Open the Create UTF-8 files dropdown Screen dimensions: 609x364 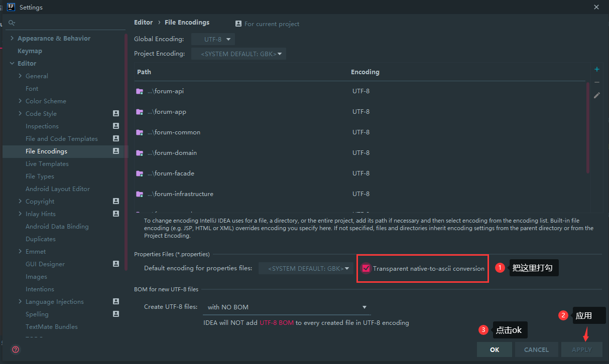(287, 307)
